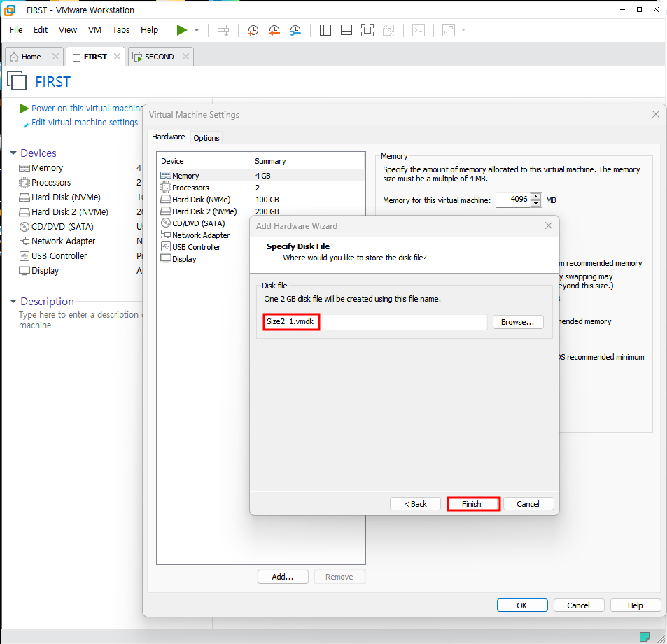Open Snapshot Manager with the blue clock icon
Screen dimensions: 667x644
click(x=295, y=30)
